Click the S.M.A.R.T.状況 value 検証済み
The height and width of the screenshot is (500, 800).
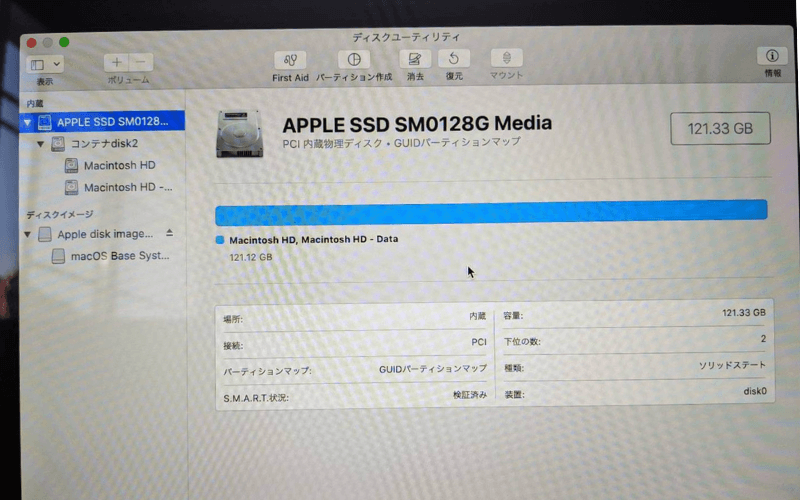pos(470,395)
